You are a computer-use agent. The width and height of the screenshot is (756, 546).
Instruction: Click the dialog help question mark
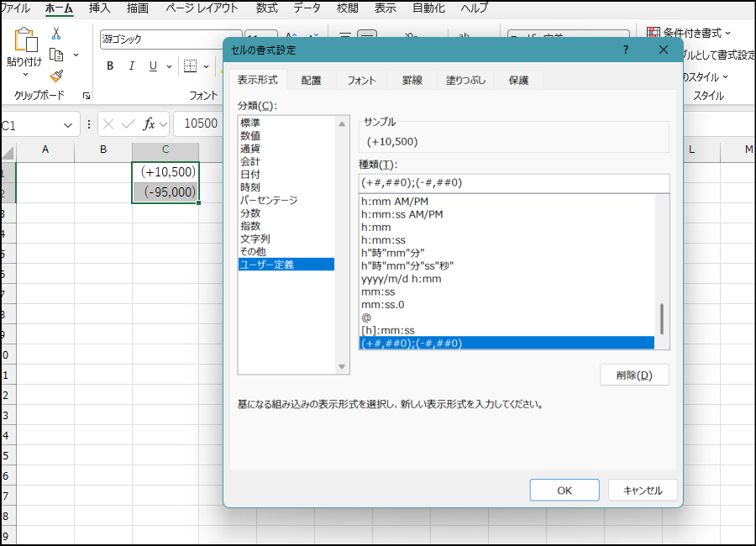[x=625, y=50]
